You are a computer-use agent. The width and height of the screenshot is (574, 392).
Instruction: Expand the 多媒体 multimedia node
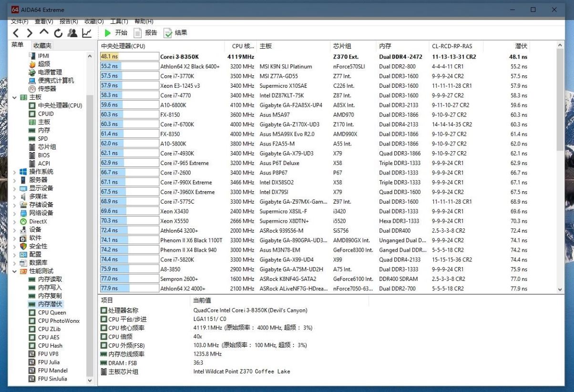[x=14, y=196]
